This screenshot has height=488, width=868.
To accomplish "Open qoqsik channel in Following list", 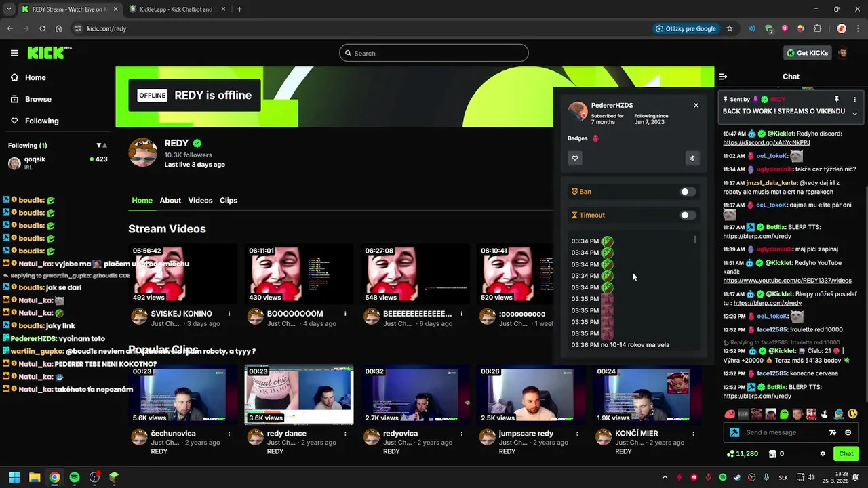I will (x=57, y=163).
